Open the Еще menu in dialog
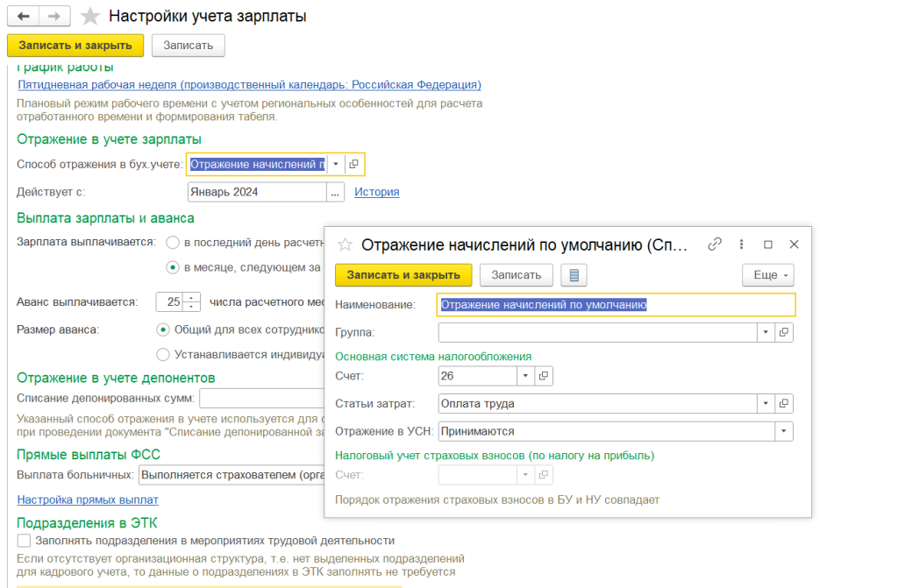The width and height of the screenshot is (898, 588). 767,275
